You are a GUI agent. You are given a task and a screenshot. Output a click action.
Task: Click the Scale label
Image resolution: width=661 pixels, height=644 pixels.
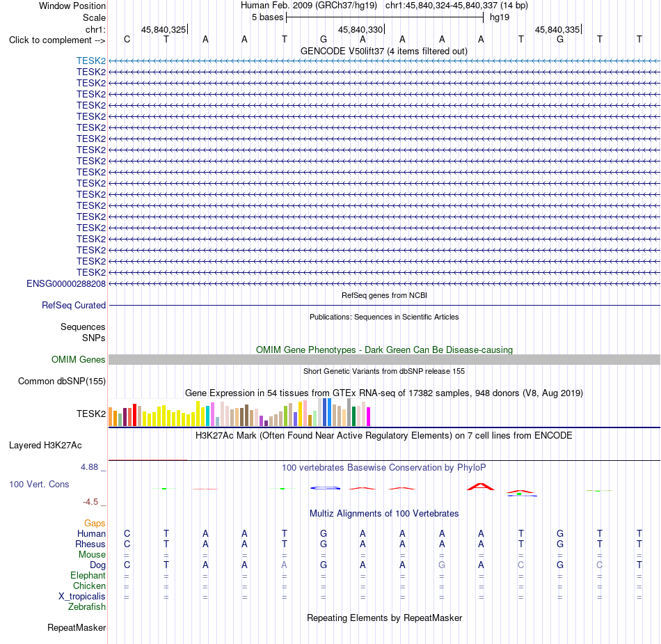(94, 17)
